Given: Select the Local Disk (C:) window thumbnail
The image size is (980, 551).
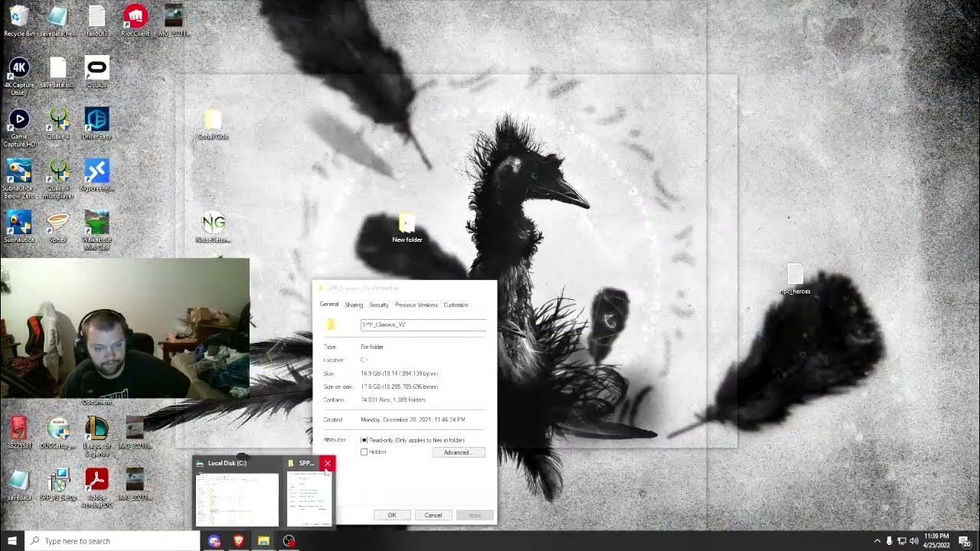Looking at the screenshot, I should [x=237, y=493].
